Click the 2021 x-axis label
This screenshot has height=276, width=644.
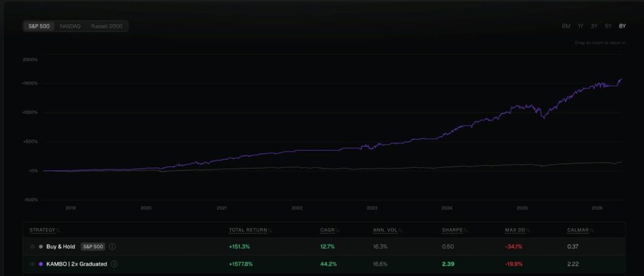pyautogui.click(x=222, y=208)
